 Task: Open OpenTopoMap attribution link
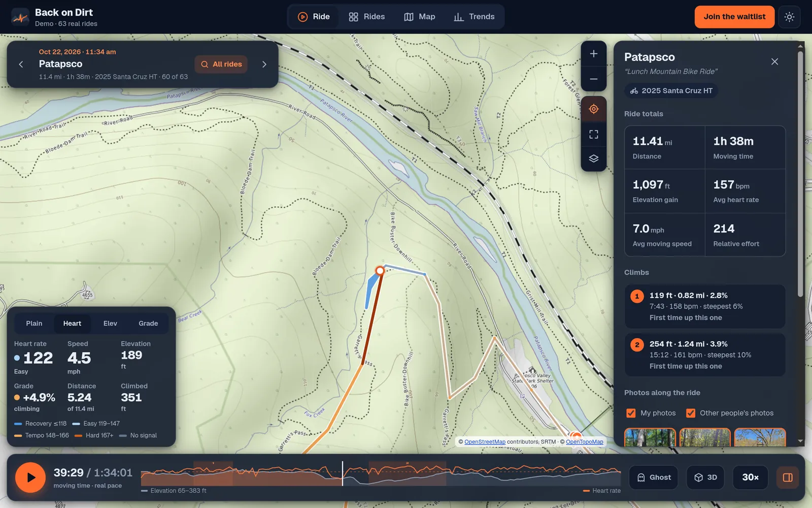click(x=584, y=442)
